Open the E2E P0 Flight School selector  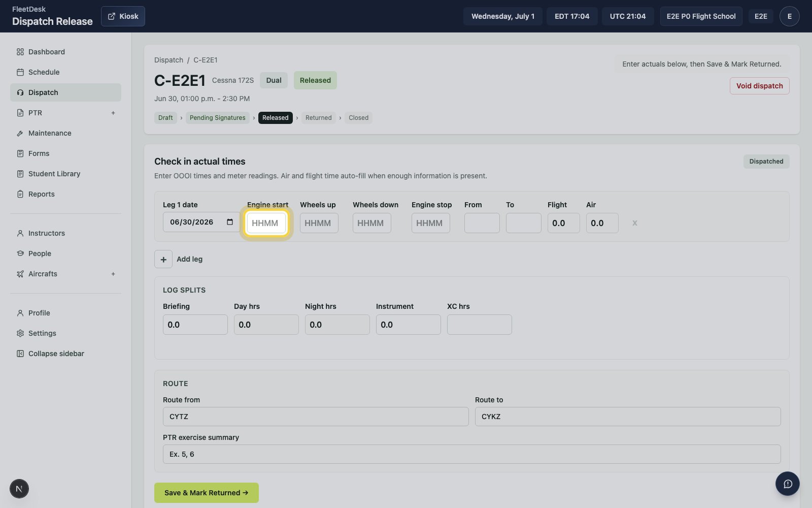(x=701, y=16)
